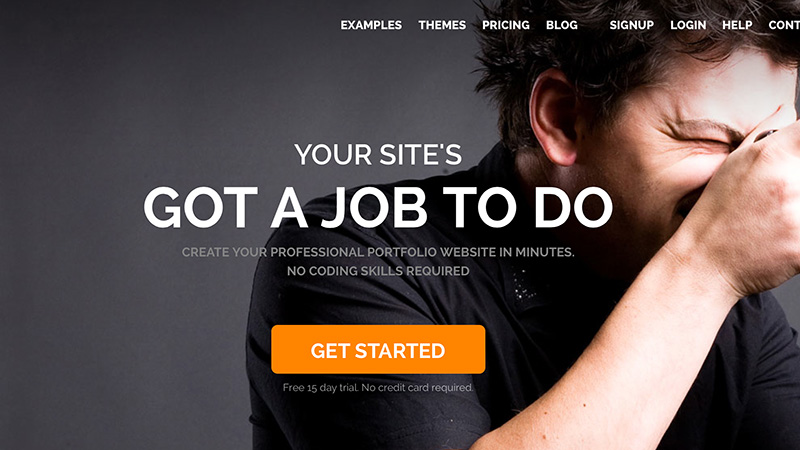Viewport: 800px width, 450px height.
Task: Click the "No coding skills required" line
Action: pyautogui.click(x=378, y=271)
